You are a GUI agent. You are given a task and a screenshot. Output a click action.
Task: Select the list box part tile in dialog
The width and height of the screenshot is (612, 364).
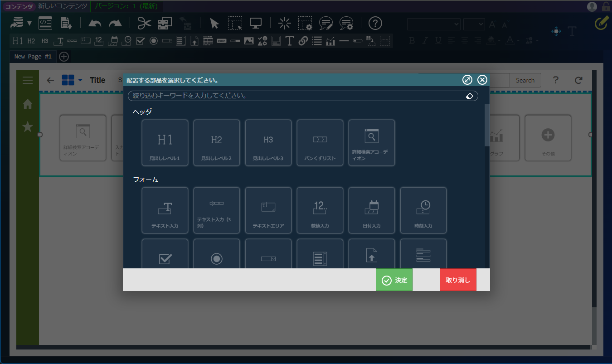(x=320, y=254)
